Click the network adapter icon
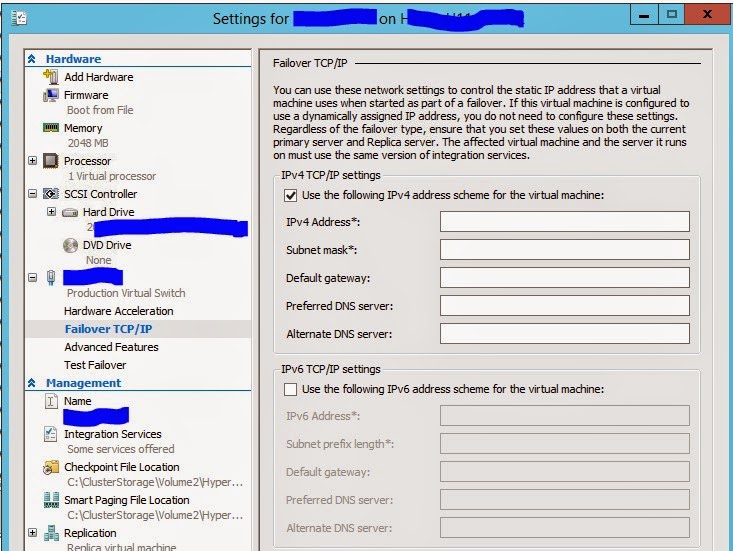Image resolution: width=733 pixels, height=551 pixels. [x=51, y=278]
